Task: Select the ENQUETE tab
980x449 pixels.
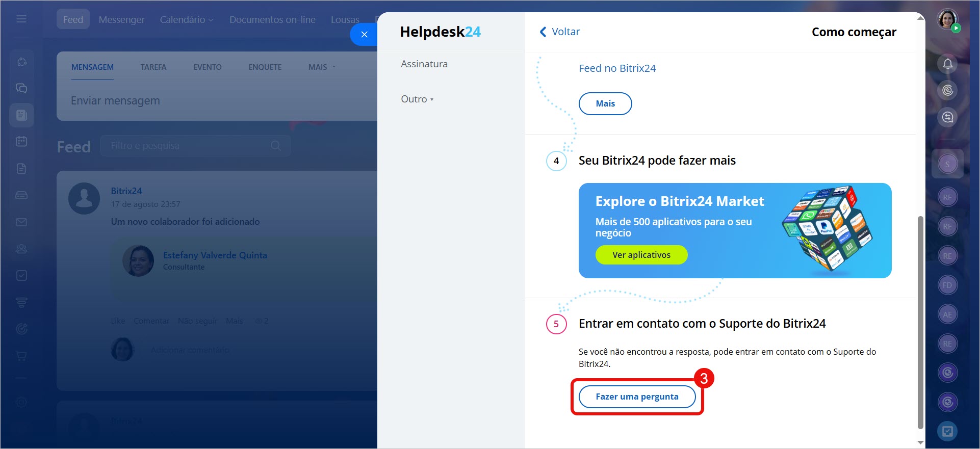Action: pyautogui.click(x=265, y=67)
